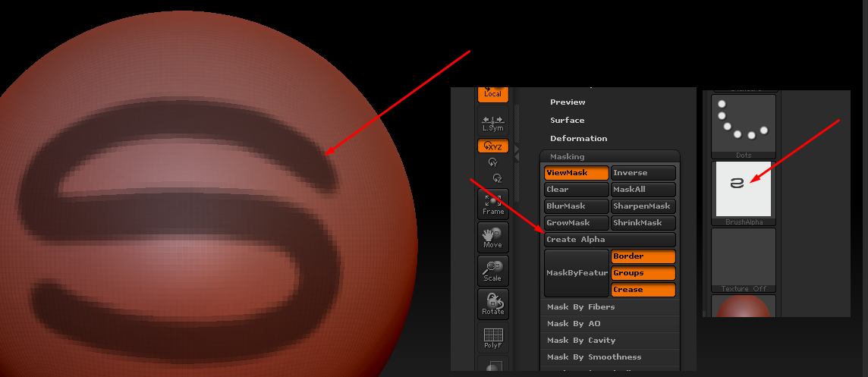Toggle the Border mask option
This screenshot has width=868, height=377.
[643, 256]
